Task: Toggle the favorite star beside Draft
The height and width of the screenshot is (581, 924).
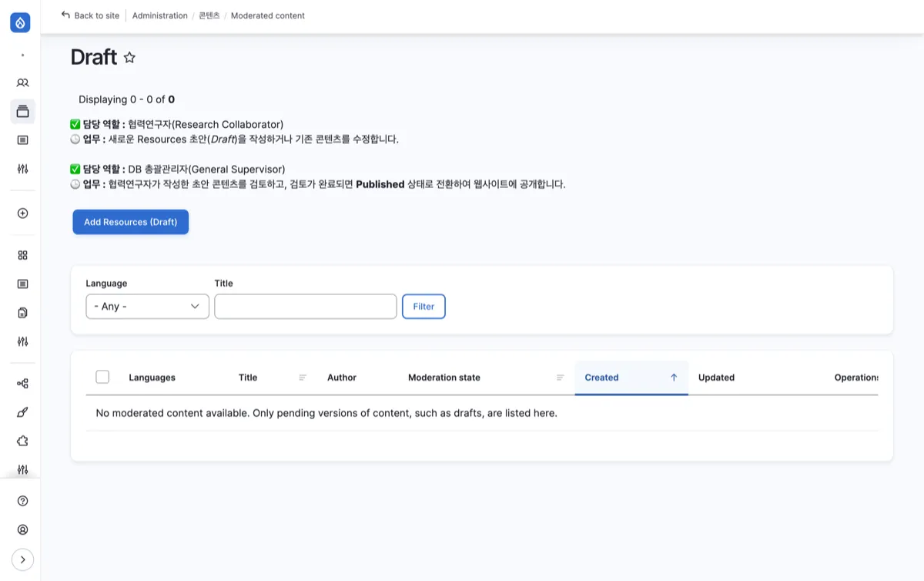Action: 129,57
